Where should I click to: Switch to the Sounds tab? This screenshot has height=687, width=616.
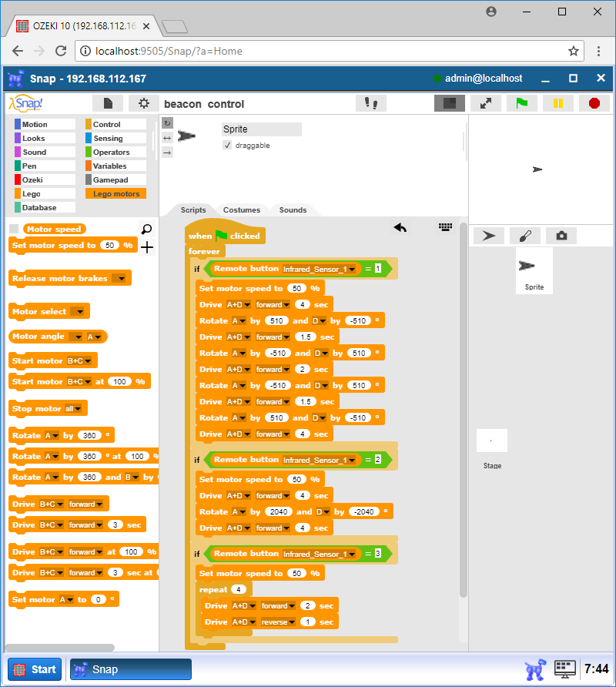click(293, 209)
